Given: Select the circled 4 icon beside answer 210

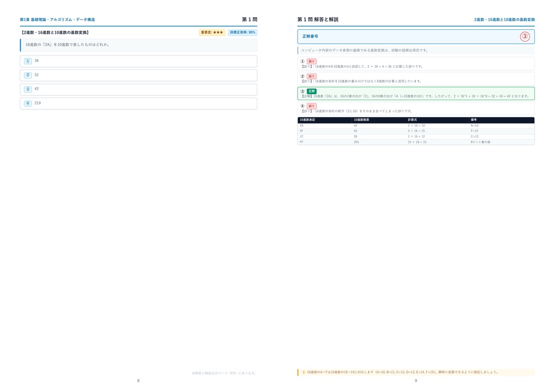Looking at the screenshot, I should [x=28, y=103].
